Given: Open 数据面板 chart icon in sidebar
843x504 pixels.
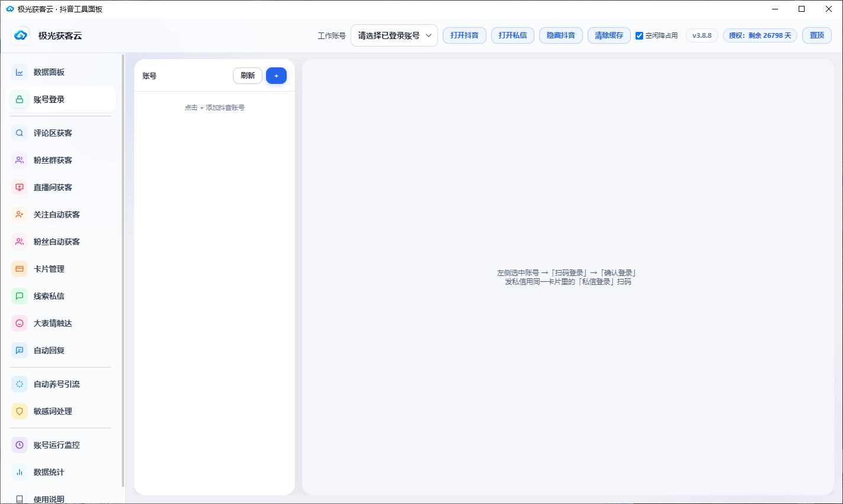Looking at the screenshot, I should (20, 72).
